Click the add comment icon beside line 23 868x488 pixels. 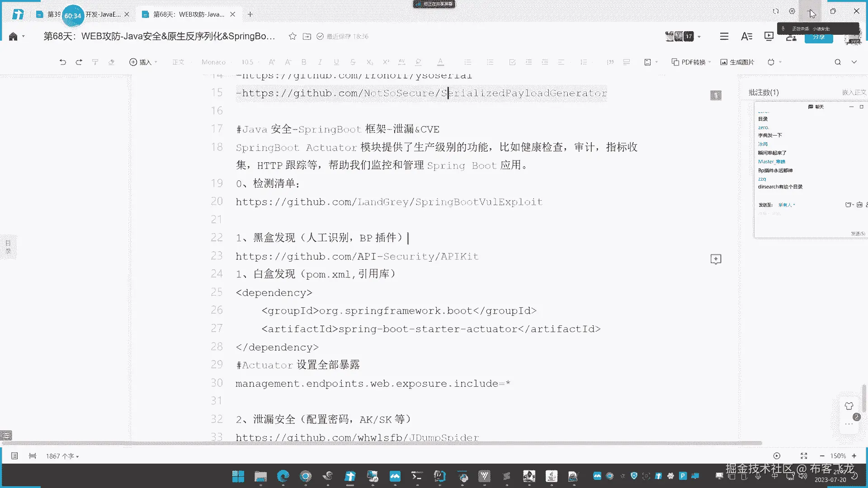[x=716, y=259]
